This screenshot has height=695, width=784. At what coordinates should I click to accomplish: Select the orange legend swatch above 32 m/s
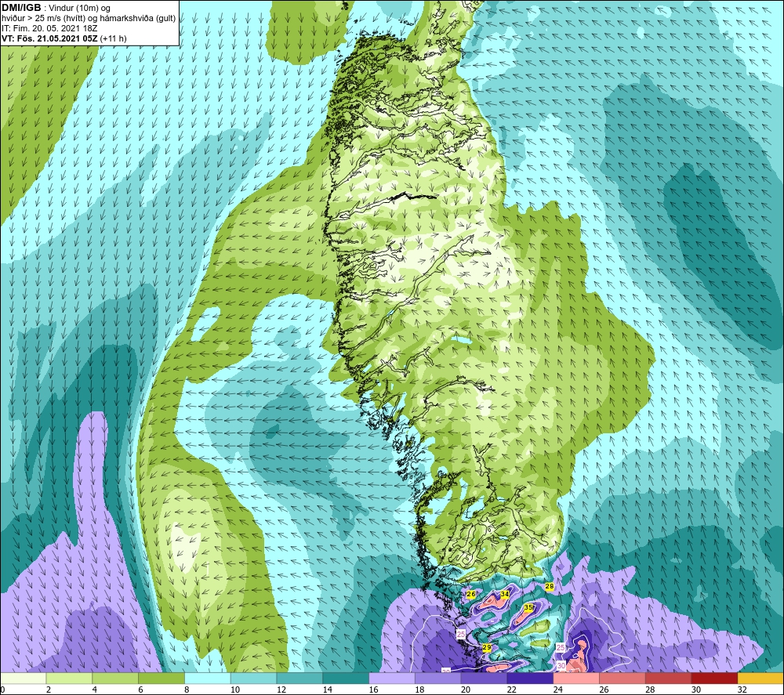pyautogui.click(x=761, y=678)
